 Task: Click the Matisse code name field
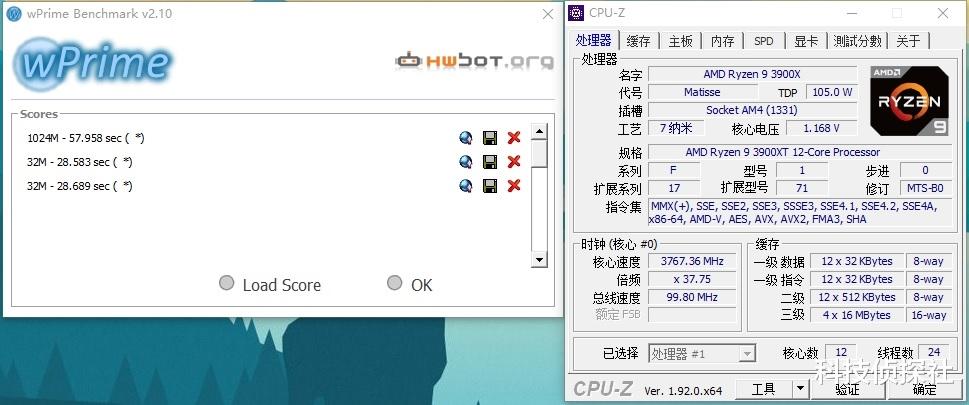point(702,92)
